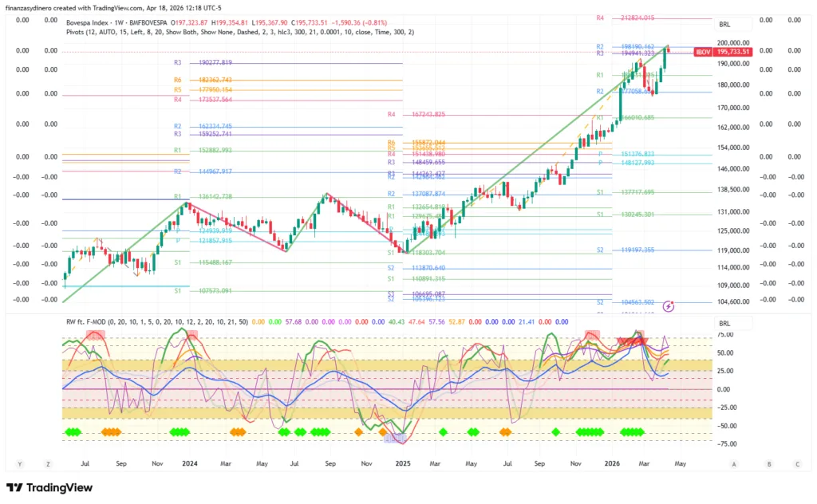This screenshot has height=504, width=817.
Task: Open the BRL currency selector on main chart
Action: (724, 25)
